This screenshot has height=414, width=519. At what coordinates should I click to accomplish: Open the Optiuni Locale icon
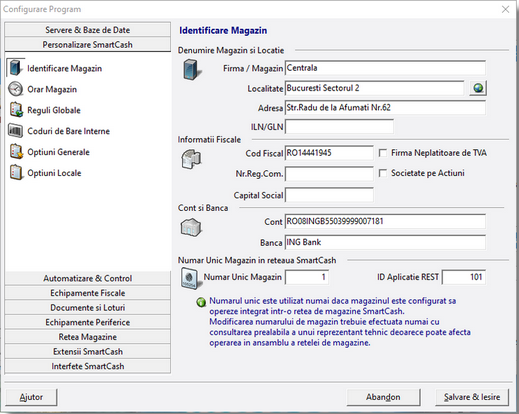point(16,173)
